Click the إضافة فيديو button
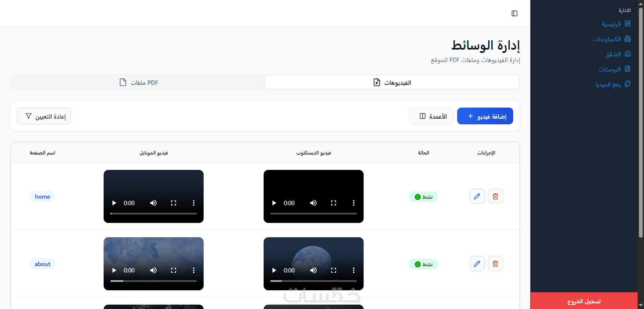Screen dimensions: 644x309 tap(485, 116)
